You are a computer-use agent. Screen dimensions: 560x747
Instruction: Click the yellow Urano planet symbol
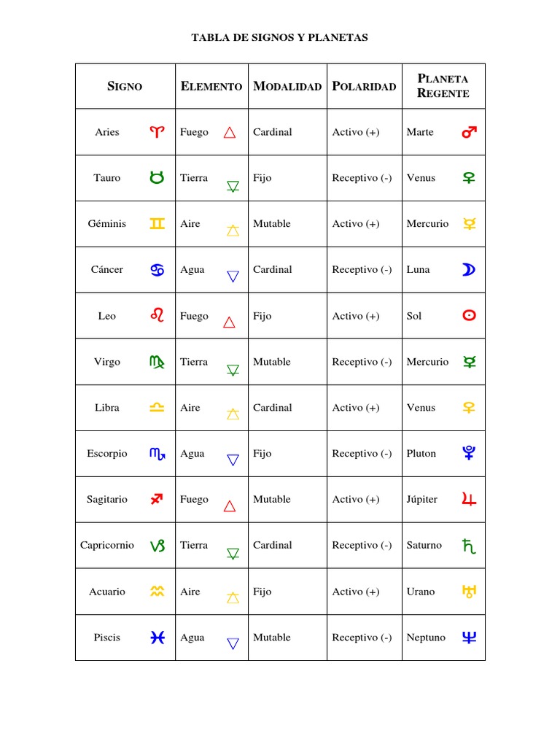tap(469, 592)
